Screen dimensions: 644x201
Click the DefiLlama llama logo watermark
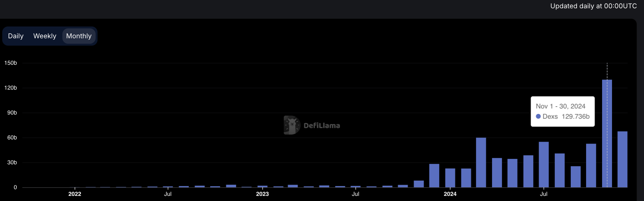pos(292,125)
